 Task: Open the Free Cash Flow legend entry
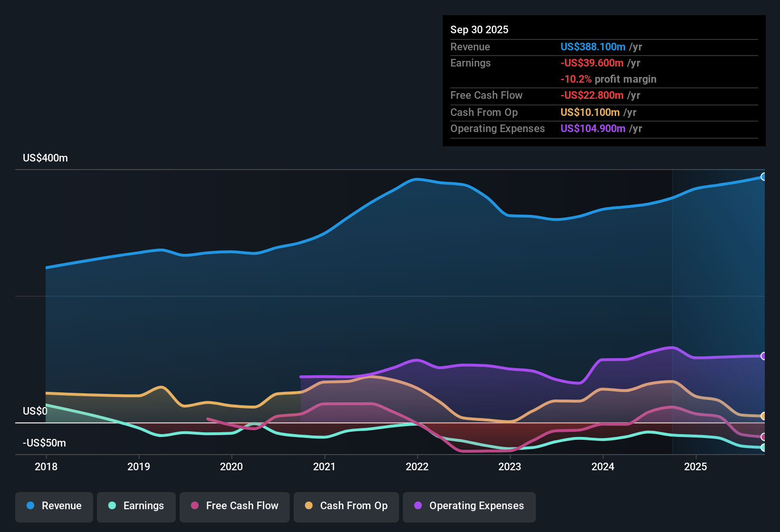[x=234, y=506]
